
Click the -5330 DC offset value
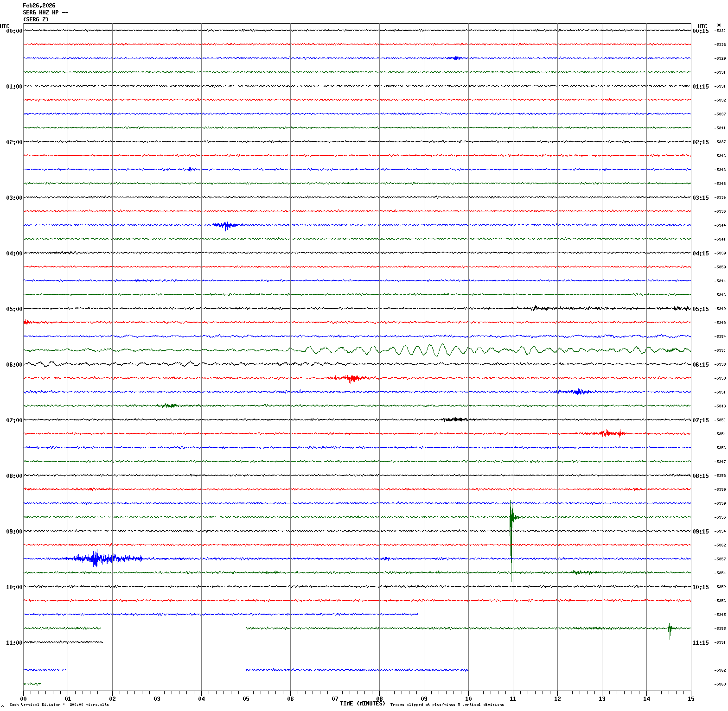click(720, 31)
